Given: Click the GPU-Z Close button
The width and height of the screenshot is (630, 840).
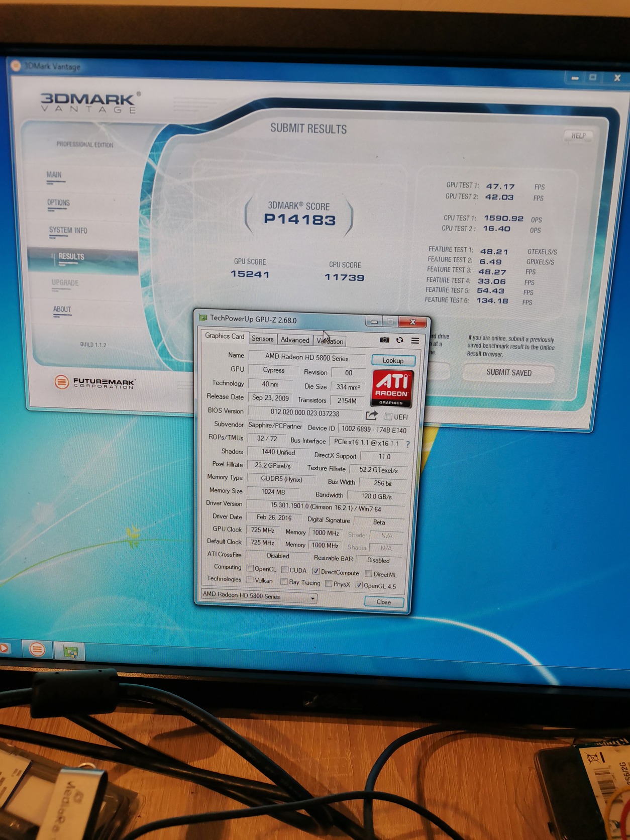Looking at the screenshot, I should pos(384,602).
